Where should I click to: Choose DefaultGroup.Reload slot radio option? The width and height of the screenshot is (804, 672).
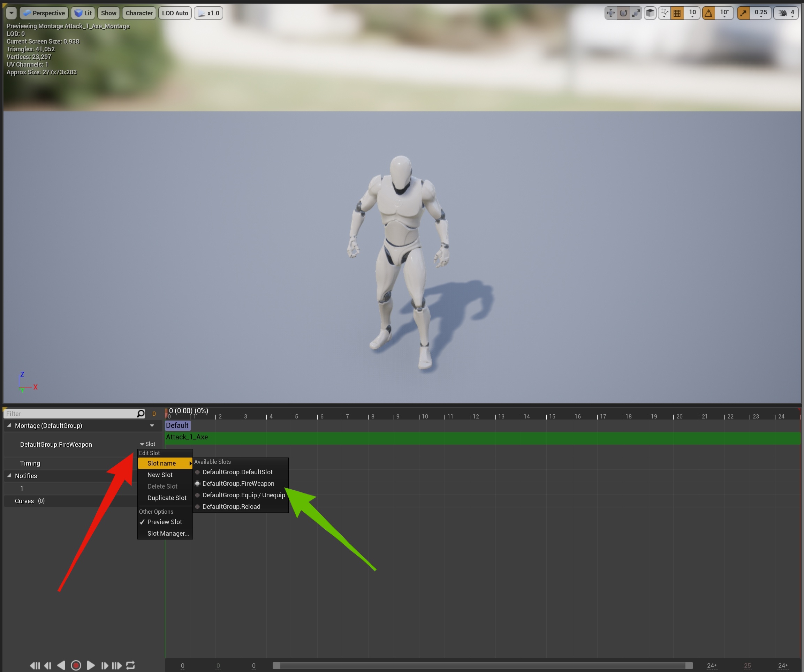231,507
